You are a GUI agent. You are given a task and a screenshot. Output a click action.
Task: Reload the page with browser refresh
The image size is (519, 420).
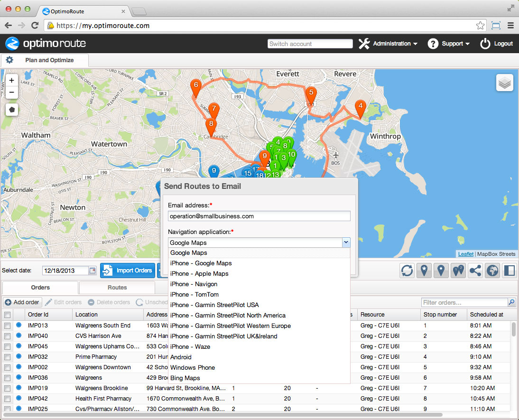click(x=35, y=26)
